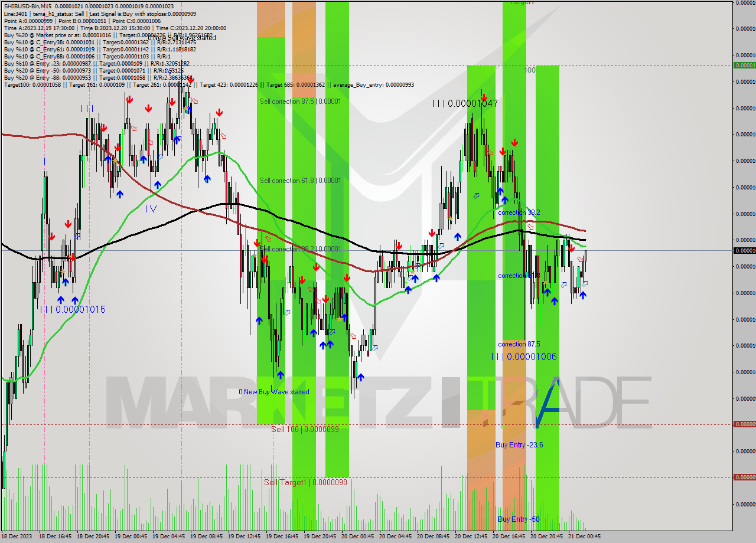Click the lower red price tag near Sell Target1 line
The height and width of the screenshot is (543, 756).
tap(744, 477)
